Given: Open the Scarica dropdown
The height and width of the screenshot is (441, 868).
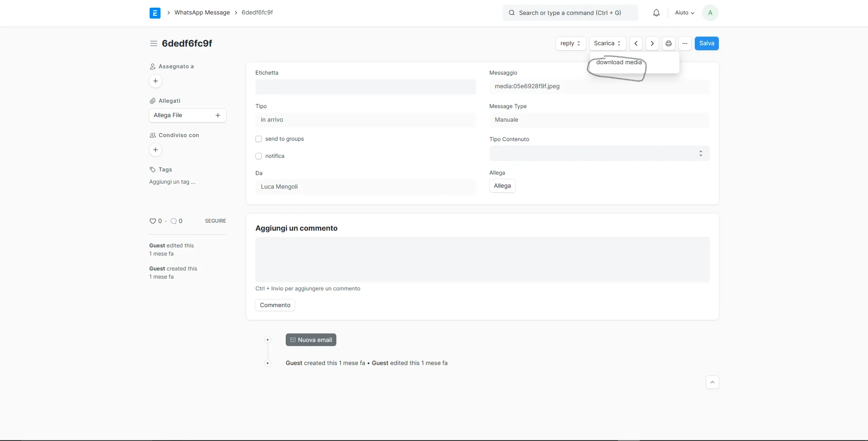Looking at the screenshot, I should coord(606,43).
